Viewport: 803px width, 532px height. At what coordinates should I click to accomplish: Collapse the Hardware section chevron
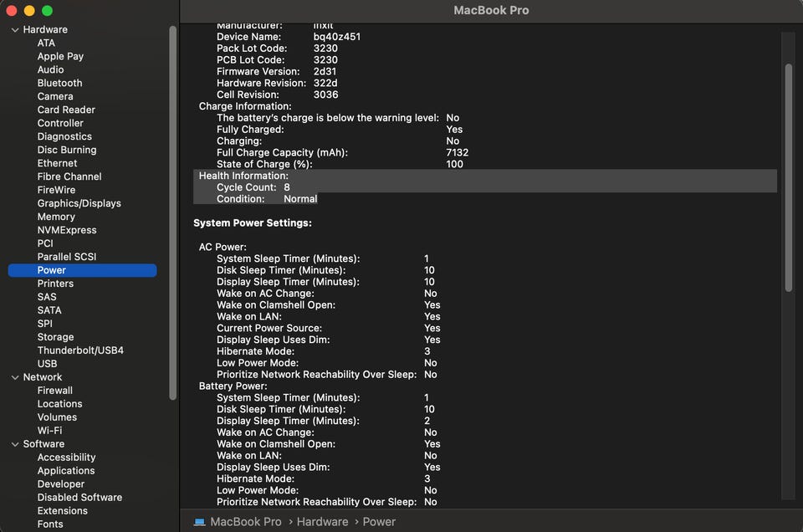click(x=15, y=30)
